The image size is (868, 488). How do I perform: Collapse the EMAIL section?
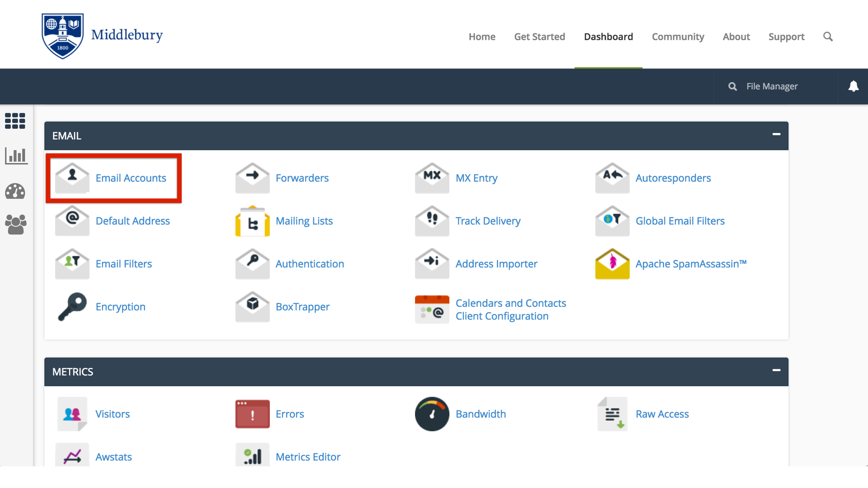tap(776, 134)
